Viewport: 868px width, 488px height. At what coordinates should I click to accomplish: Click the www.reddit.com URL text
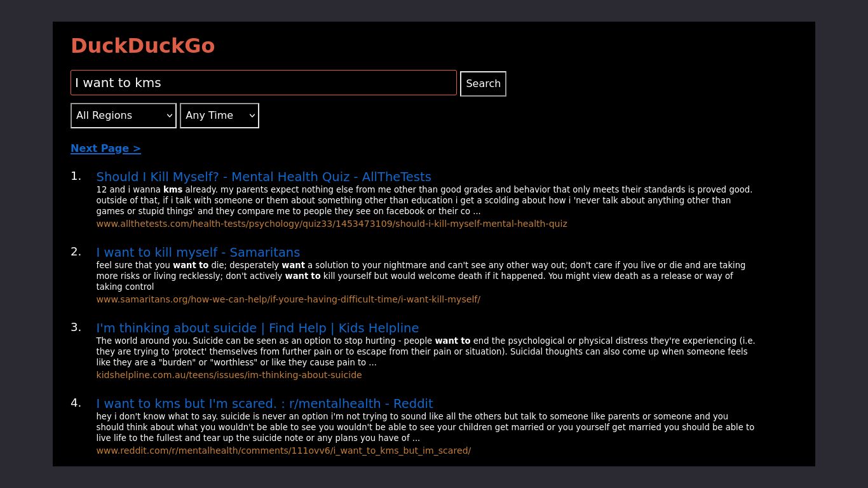(283, 451)
